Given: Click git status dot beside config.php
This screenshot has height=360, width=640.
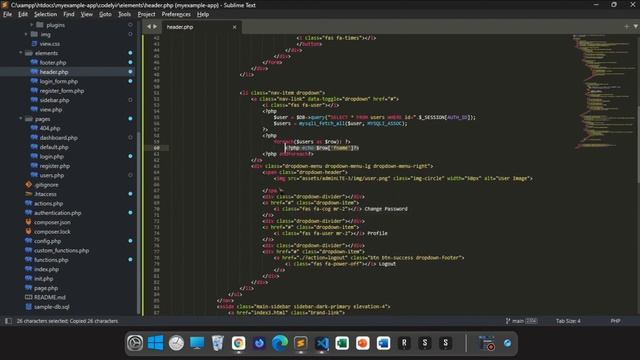Looking at the screenshot, I should (130, 241).
